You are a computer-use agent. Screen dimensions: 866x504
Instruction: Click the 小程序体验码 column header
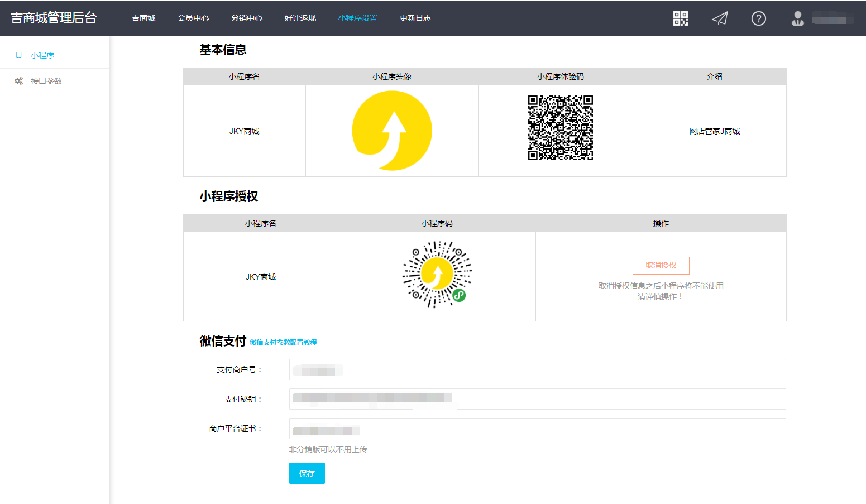coord(561,76)
